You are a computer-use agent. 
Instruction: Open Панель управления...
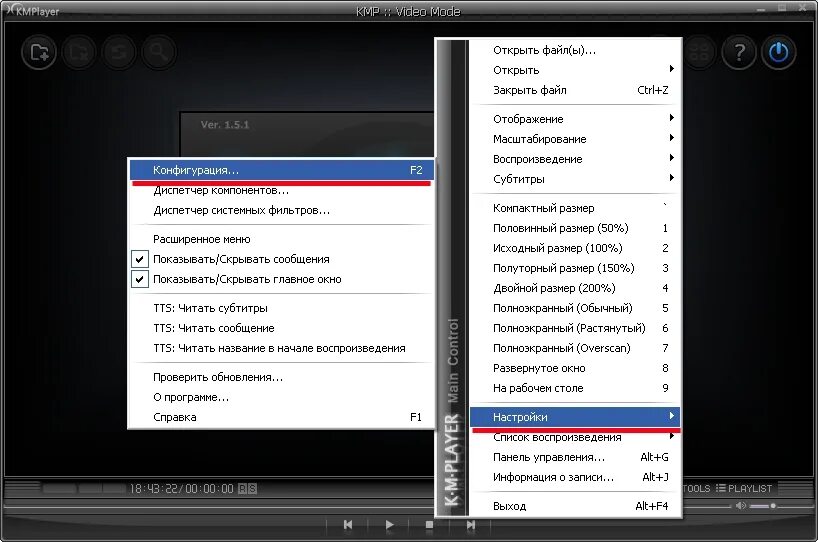[575, 457]
